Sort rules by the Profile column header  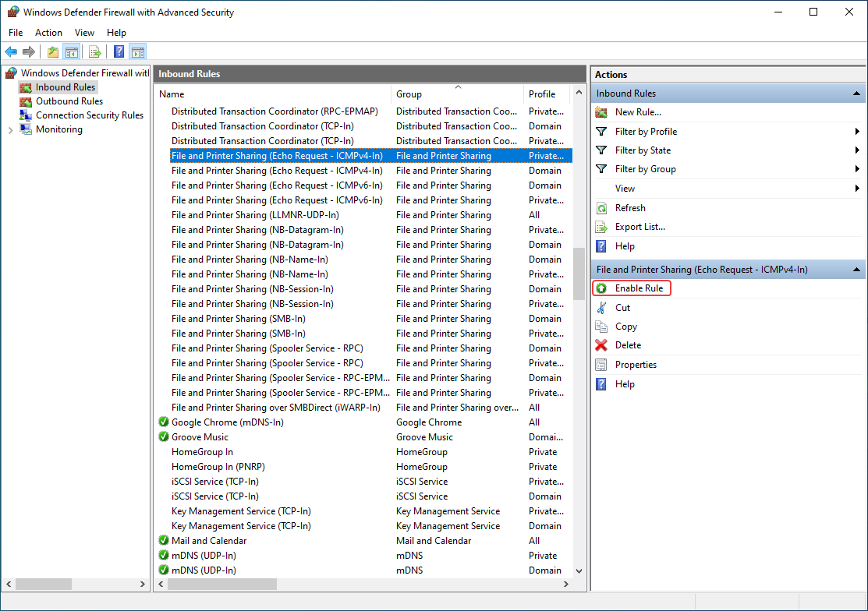tap(548, 94)
